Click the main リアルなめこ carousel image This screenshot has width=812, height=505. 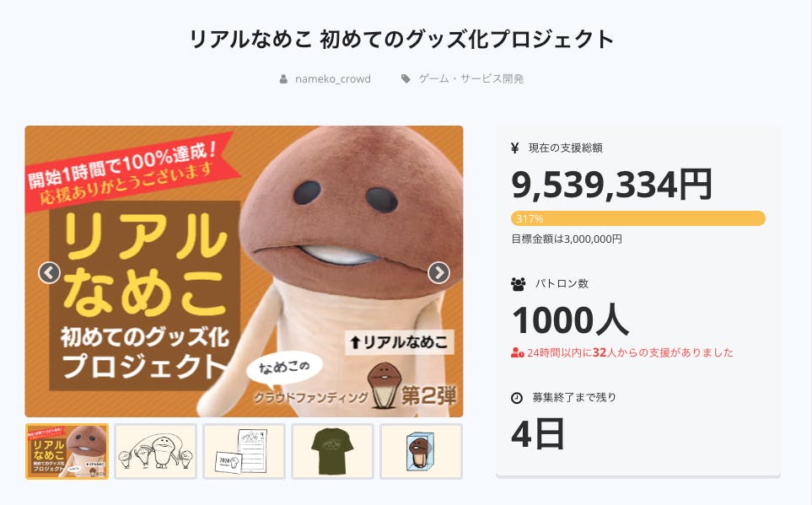click(x=244, y=271)
